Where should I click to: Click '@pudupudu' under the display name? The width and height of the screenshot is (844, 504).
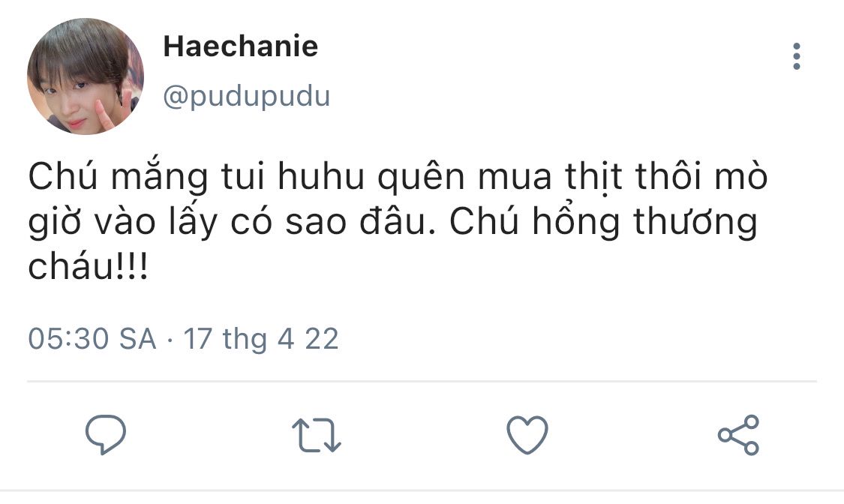(247, 97)
